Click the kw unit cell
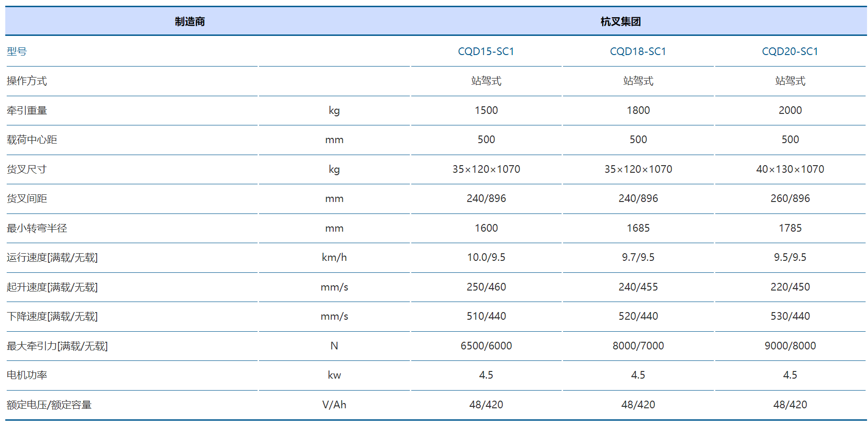Image resolution: width=868 pixels, height=426 pixels. pyautogui.click(x=334, y=375)
